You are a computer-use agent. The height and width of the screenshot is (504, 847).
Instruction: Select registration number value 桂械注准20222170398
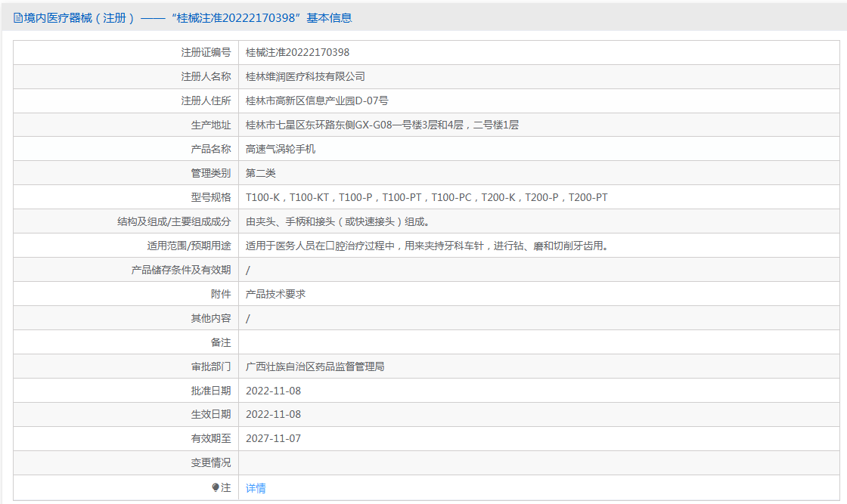point(298,52)
